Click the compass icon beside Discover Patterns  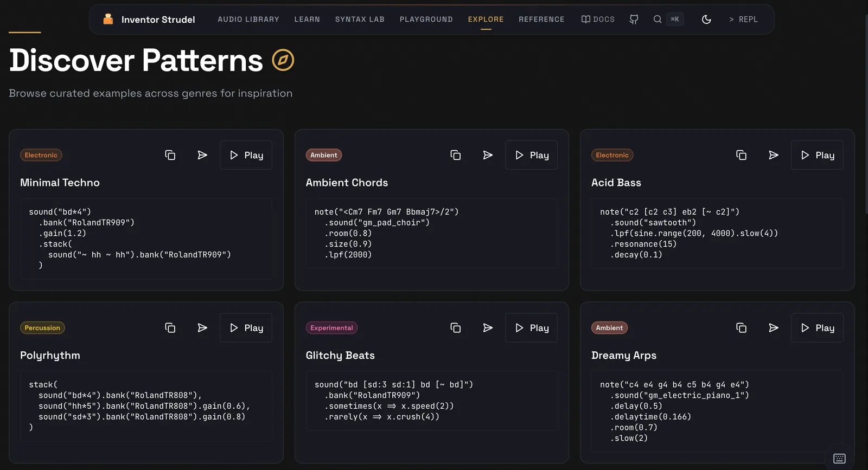(x=283, y=60)
